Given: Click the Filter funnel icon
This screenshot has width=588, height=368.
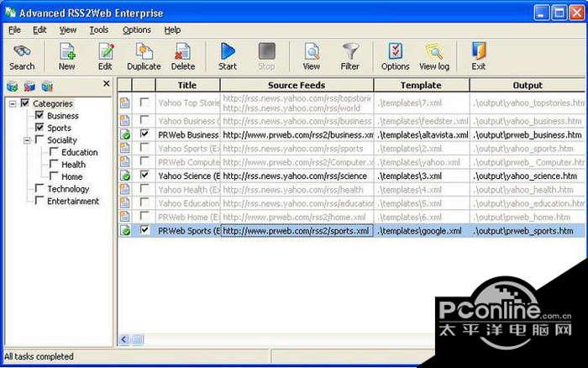Looking at the screenshot, I should click(x=350, y=51).
